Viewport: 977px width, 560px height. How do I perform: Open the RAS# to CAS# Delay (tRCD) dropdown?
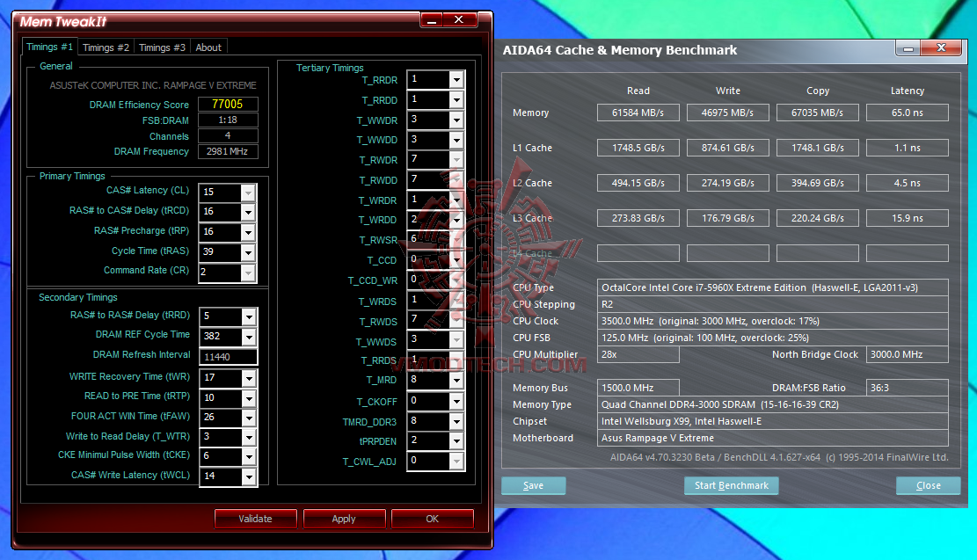[x=248, y=212]
